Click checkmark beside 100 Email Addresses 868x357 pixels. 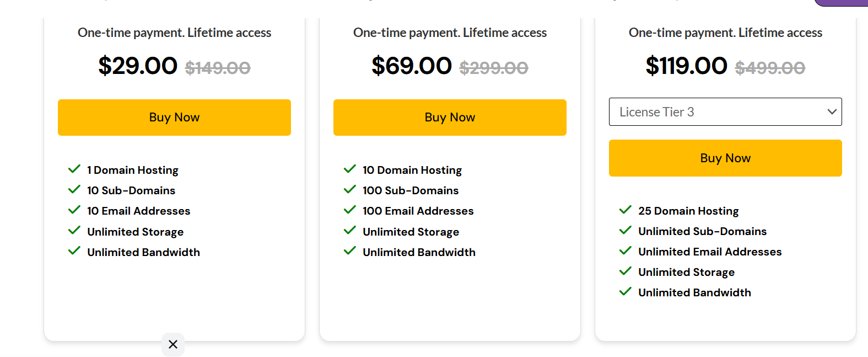pos(350,210)
